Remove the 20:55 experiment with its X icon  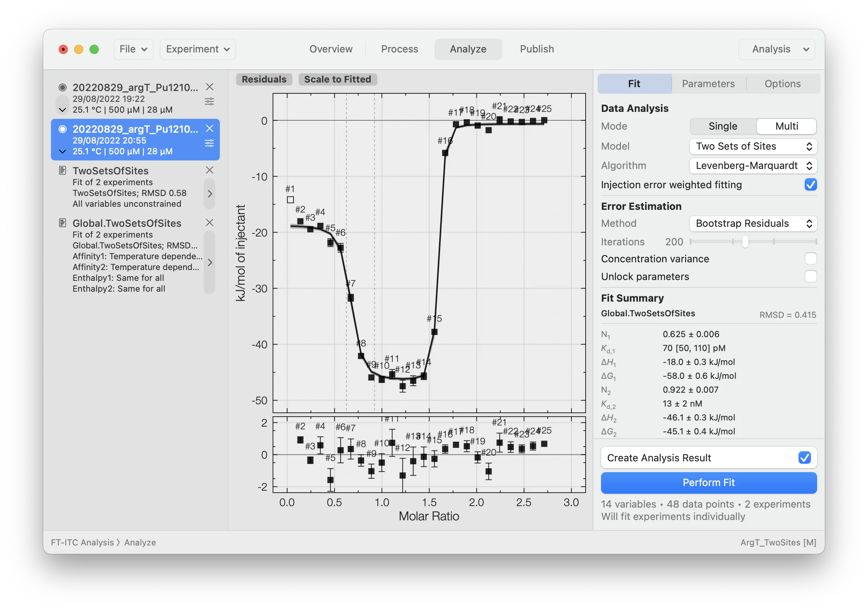pos(209,128)
